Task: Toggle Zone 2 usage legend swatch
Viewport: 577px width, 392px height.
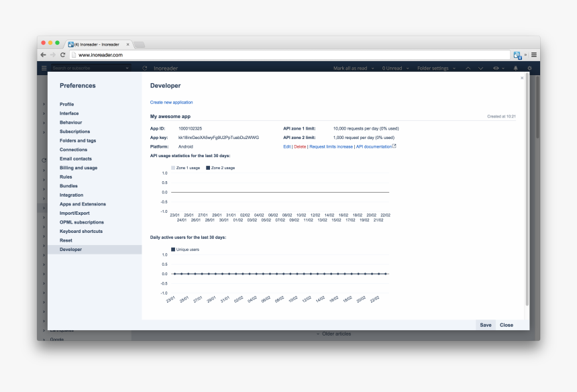Action: 208,168
